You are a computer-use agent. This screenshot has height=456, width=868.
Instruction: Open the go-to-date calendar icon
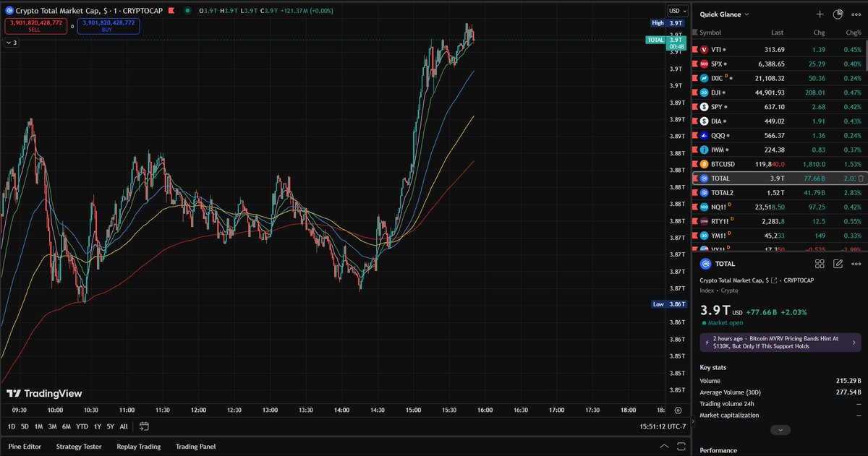(144, 426)
